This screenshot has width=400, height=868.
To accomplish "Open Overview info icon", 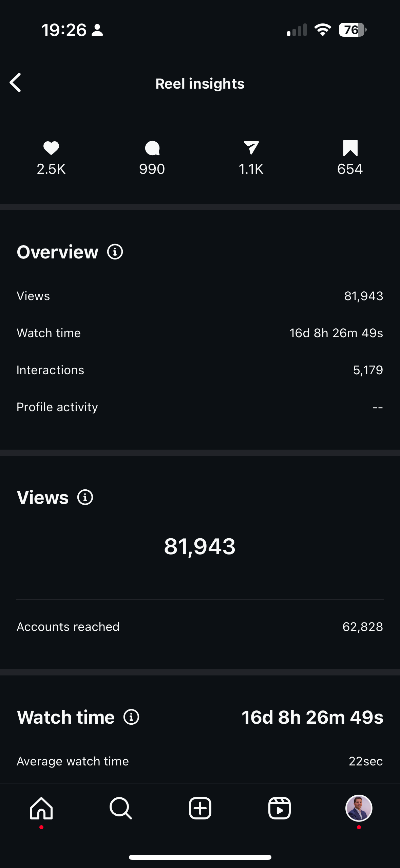I will tap(115, 252).
